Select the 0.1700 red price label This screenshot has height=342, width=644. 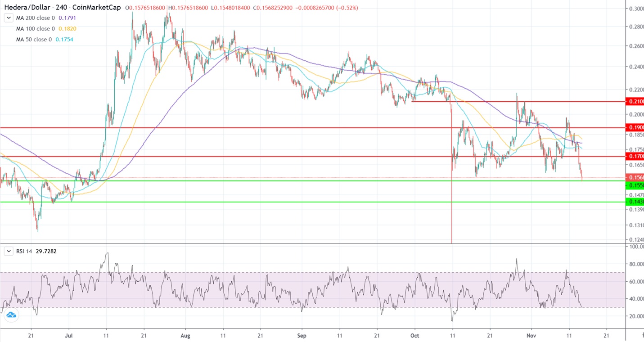click(635, 157)
